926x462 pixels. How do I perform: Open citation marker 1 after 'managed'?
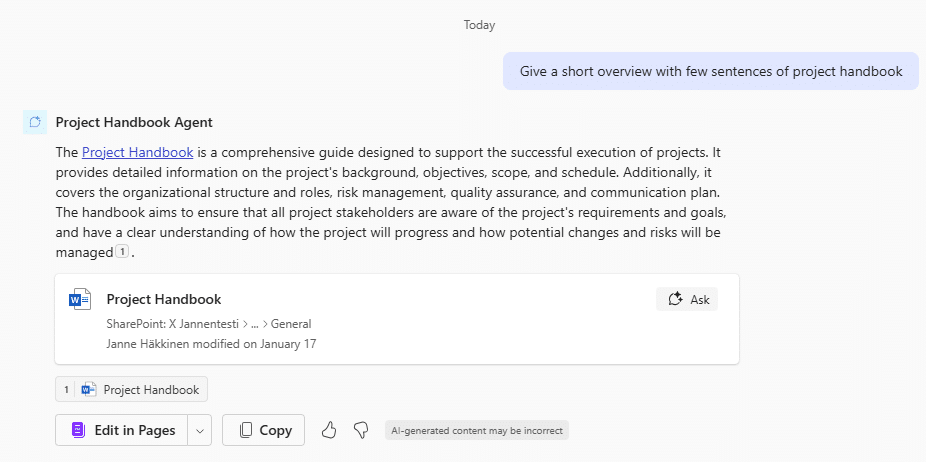coord(122,252)
